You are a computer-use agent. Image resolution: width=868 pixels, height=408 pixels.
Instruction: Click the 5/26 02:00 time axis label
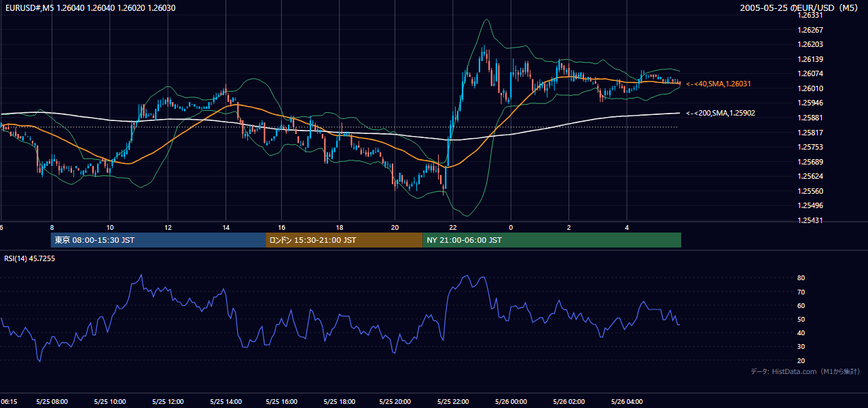pos(570,402)
